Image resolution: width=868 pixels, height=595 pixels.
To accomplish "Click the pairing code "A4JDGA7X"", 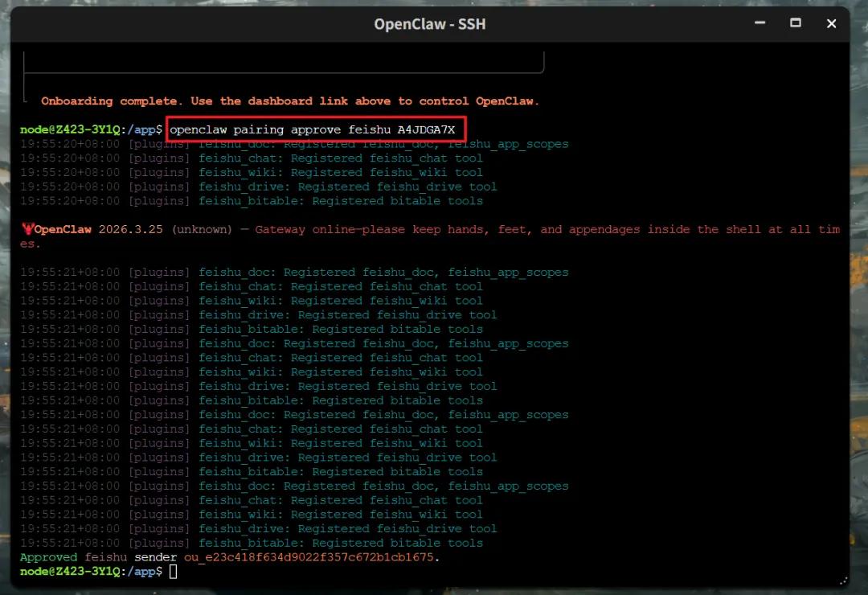I will point(426,129).
